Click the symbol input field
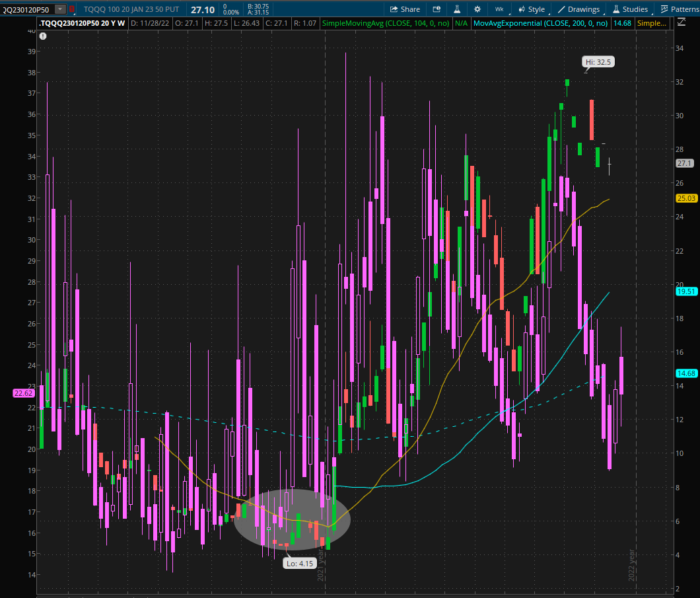Image resolution: width=700 pixels, height=598 pixels. (27, 9)
